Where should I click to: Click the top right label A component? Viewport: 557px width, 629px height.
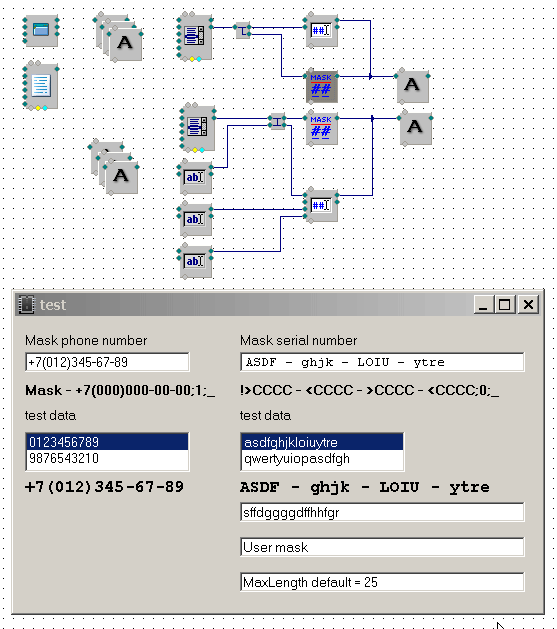click(412, 86)
